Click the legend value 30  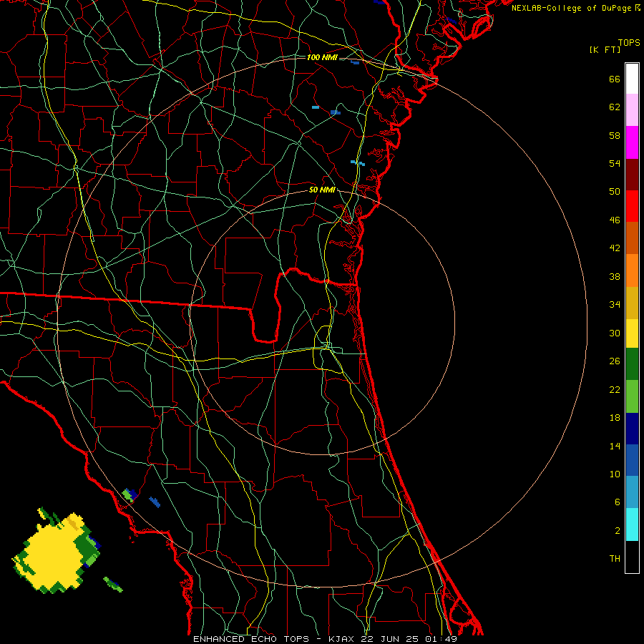615,333
